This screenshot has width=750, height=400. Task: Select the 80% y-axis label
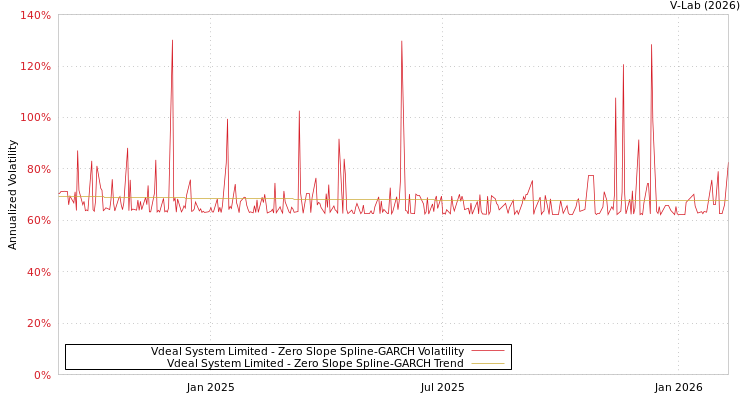click(x=39, y=169)
